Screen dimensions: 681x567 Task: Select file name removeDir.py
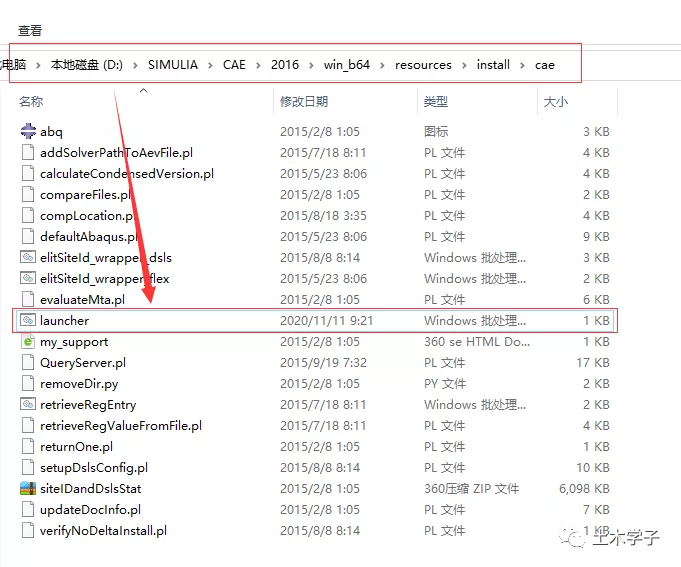click(x=79, y=384)
